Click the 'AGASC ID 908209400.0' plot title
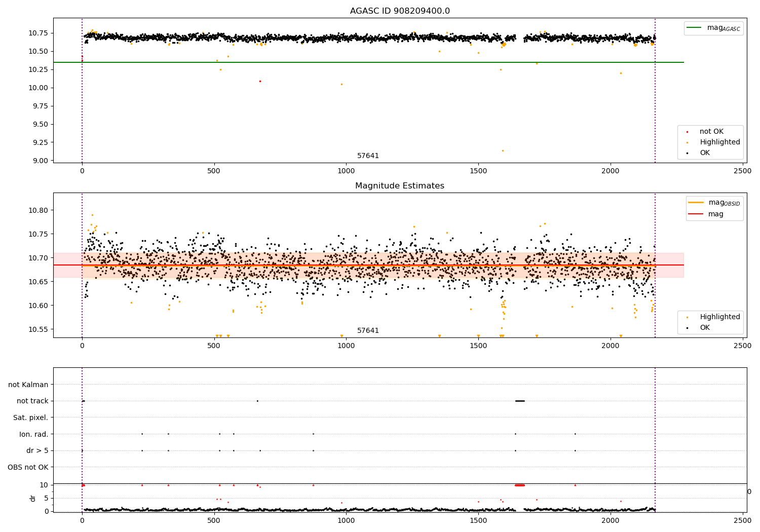Viewport: 760px width, 532px height. pyautogui.click(x=400, y=11)
